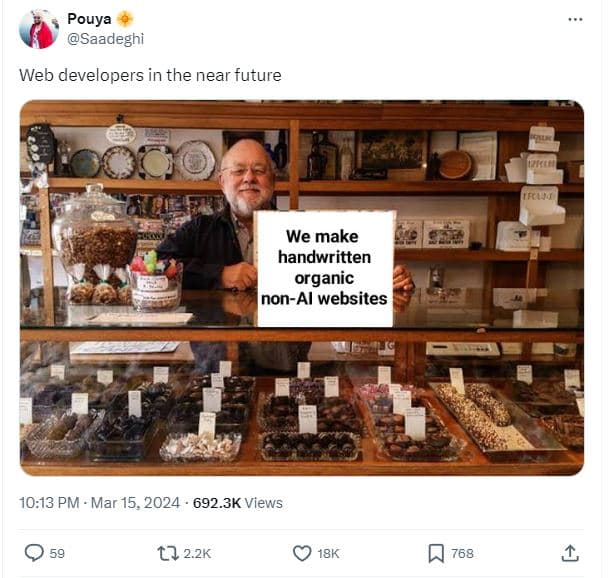Click the 18K likes count
Screen dimensions: 610x578
[x=328, y=553]
